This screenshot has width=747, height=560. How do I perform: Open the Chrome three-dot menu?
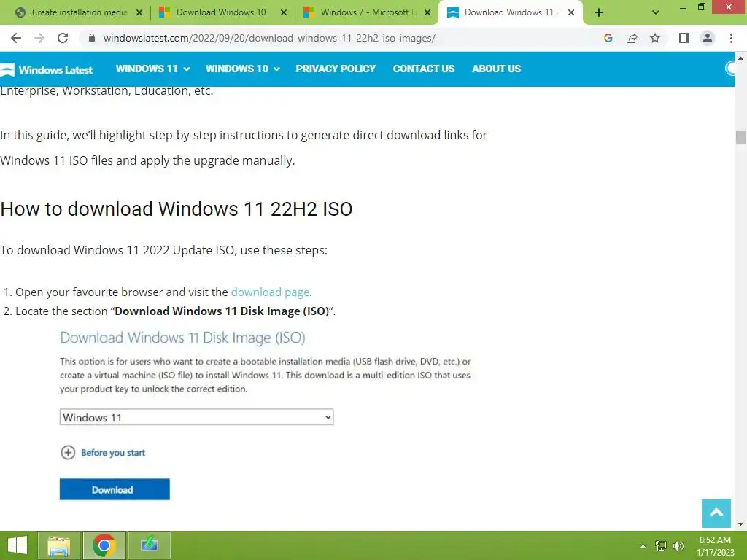[731, 38]
